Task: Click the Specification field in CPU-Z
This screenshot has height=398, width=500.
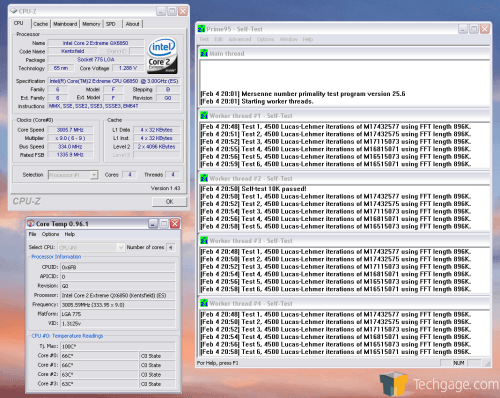Action: click(114, 81)
